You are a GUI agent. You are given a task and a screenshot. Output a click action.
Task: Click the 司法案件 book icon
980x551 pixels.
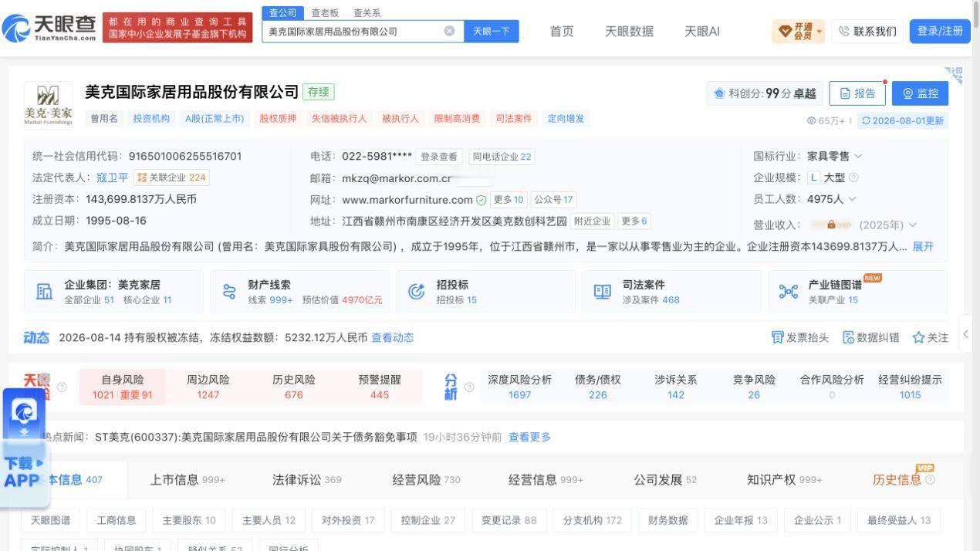[x=602, y=292]
